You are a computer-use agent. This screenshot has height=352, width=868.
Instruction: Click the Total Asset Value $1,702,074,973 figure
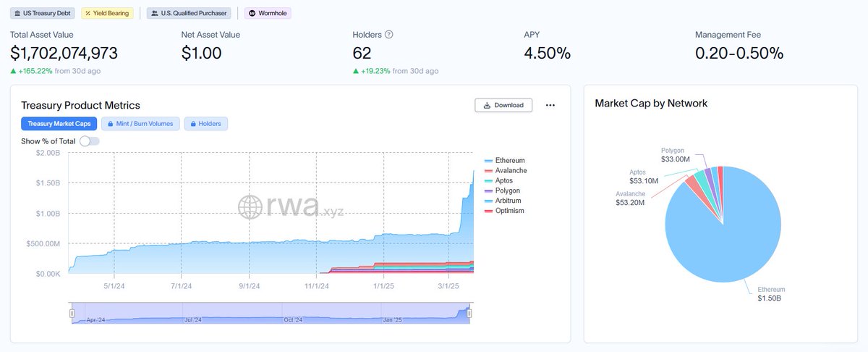tap(64, 53)
